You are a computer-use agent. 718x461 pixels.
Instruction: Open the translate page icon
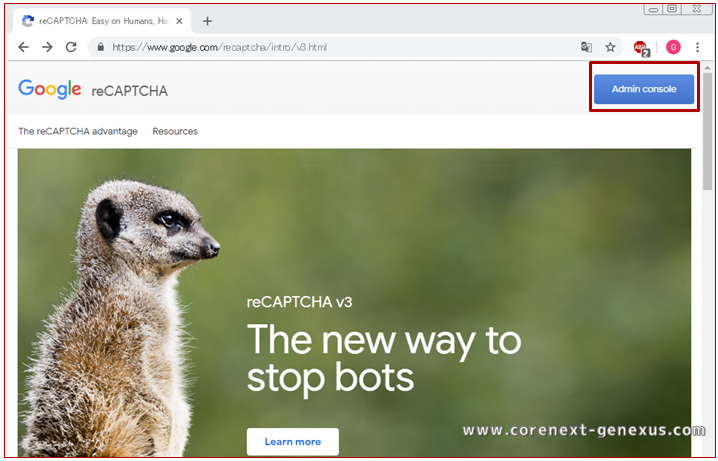click(586, 47)
